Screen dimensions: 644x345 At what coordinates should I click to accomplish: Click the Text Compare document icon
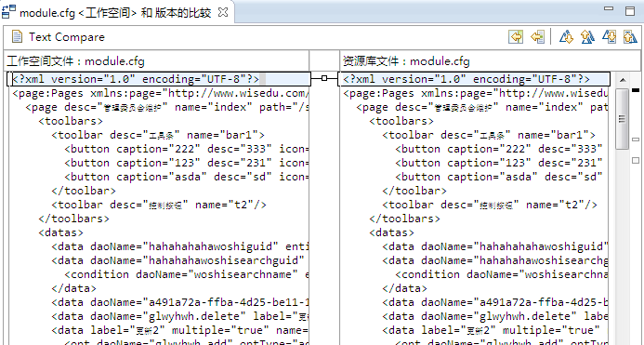(17, 37)
